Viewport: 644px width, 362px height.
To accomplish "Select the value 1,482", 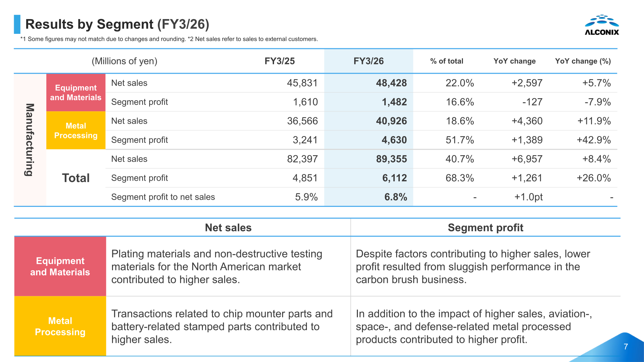I will click(394, 102).
